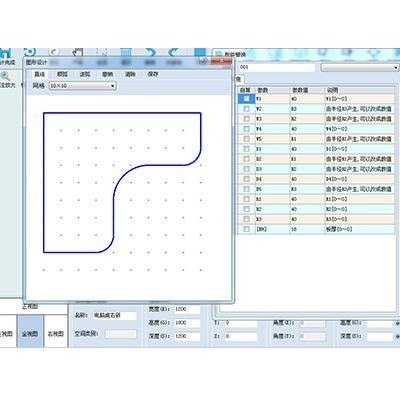Select the 直线 (line) tab in shape designer
The width and height of the screenshot is (400, 400).
39,74
